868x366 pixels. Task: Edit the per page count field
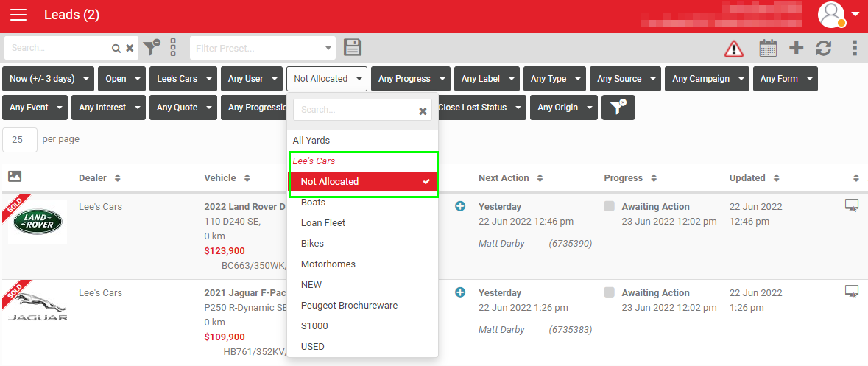(x=20, y=139)
